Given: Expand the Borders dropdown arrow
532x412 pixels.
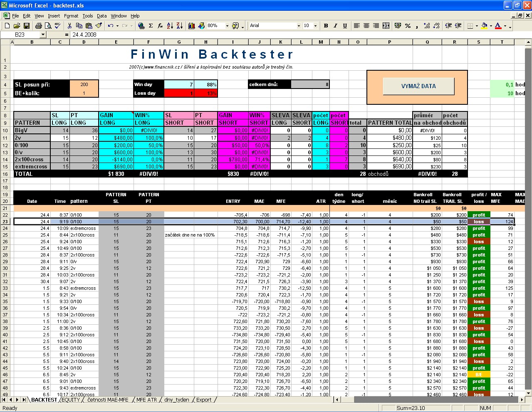Looking at the screenshot, I should point(477,26).
